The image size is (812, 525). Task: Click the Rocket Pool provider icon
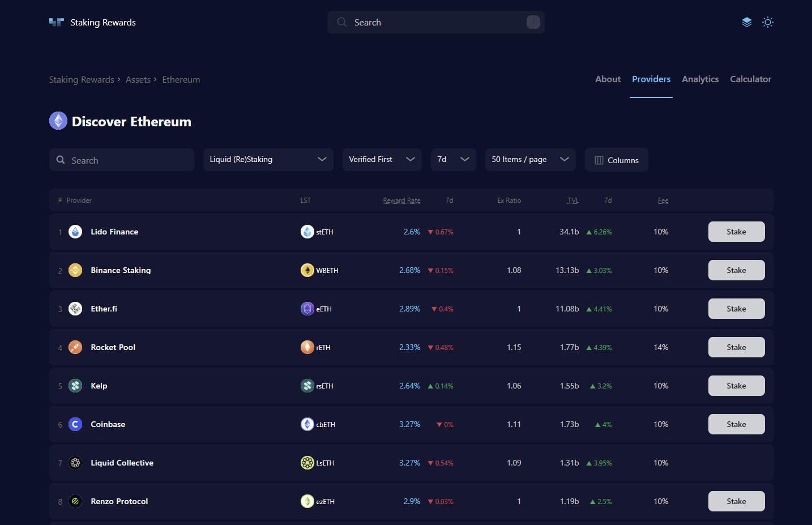(75, 347)
